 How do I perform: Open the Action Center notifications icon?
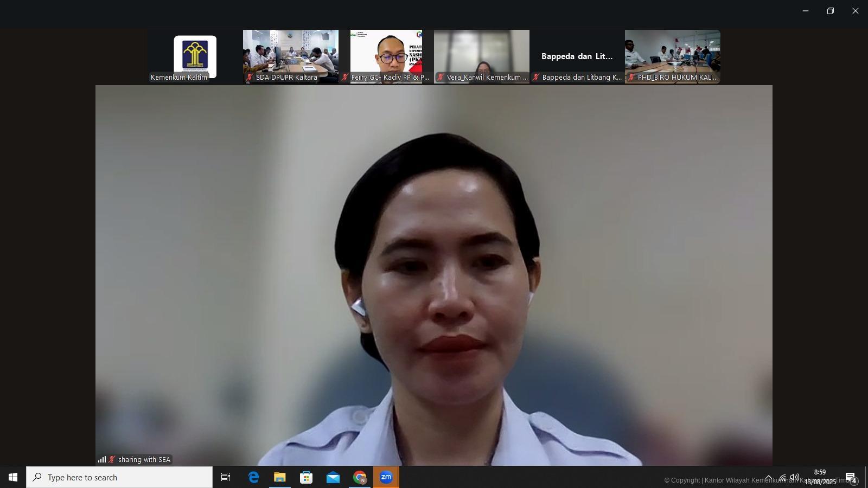(x=851, y=477)
